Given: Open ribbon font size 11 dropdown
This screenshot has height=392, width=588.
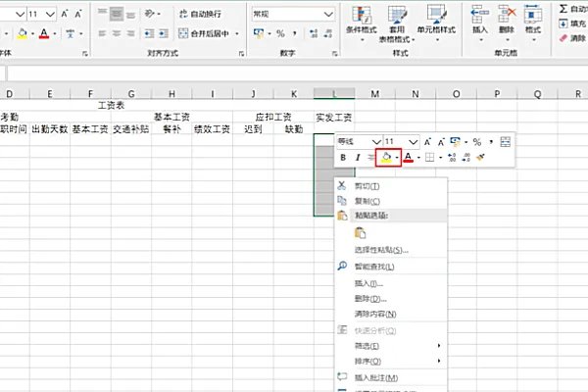Looking at the screenshot, I should tap(50, 15).
